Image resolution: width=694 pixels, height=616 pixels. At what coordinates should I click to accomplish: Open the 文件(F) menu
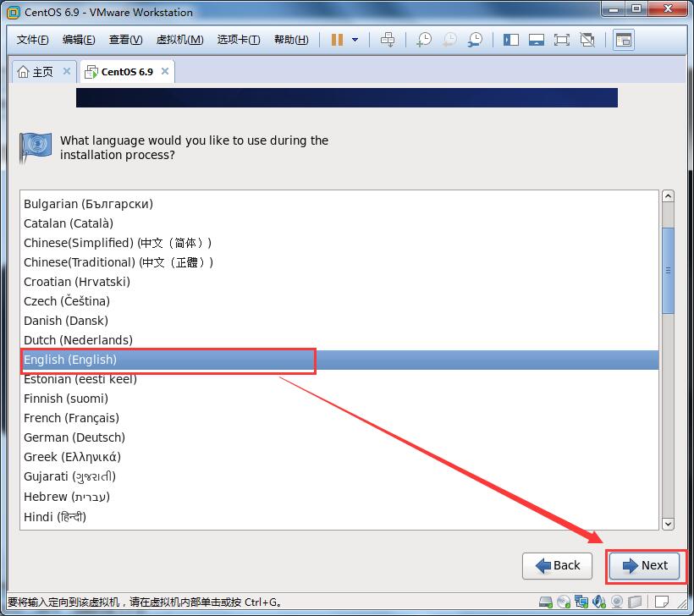coord(32,40)
